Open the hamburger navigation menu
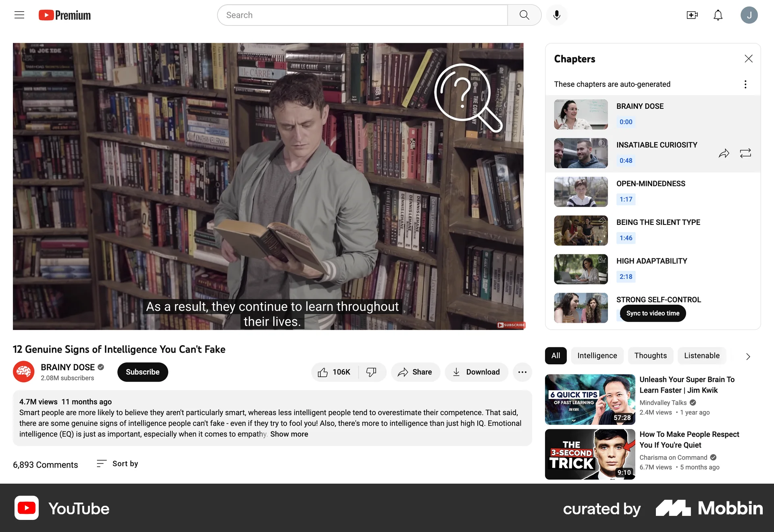Viewport: 774px width, 532px height. pos(19,15)
